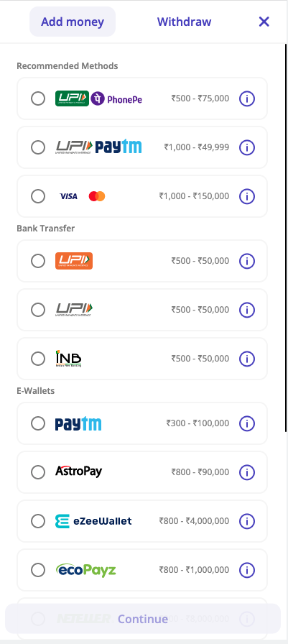288x644 pixels.
Task: Click the INB net banking logo
Action: pos(68,359)
